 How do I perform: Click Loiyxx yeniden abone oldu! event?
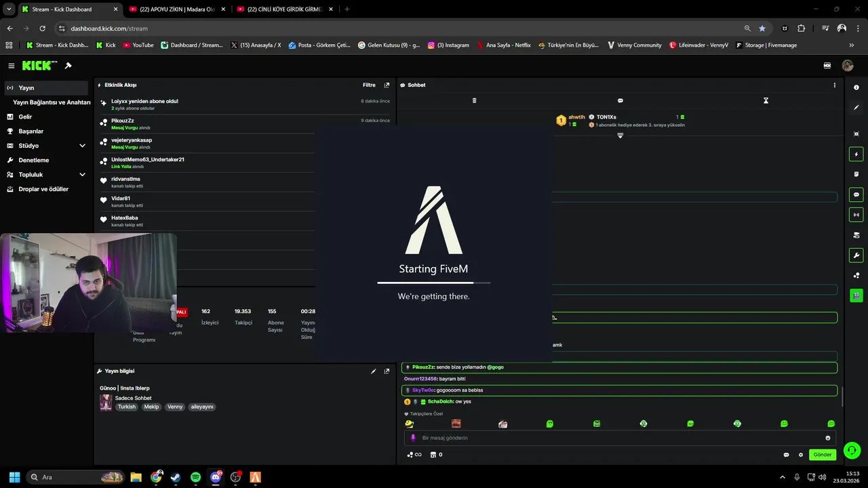[x=244, y=104]
